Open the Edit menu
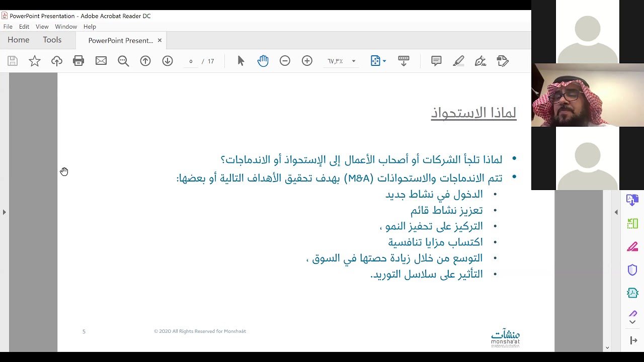The image size is (644, 362). point(24,27)
